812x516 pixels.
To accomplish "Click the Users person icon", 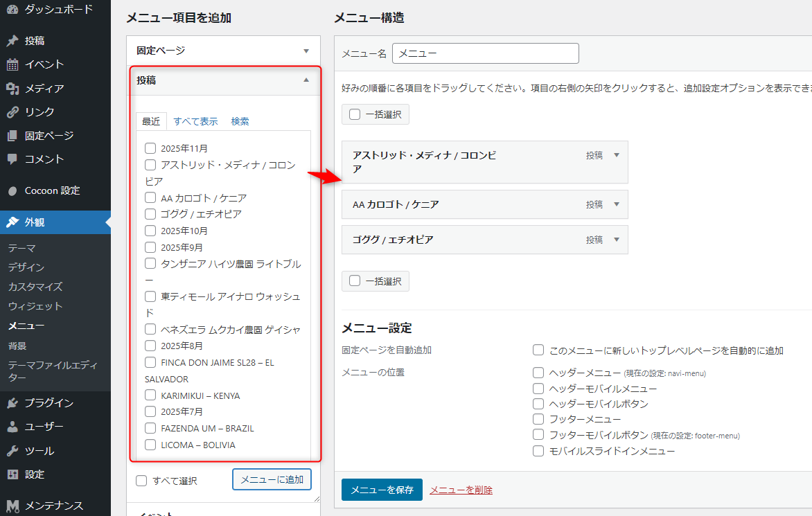I will point(12,427).
